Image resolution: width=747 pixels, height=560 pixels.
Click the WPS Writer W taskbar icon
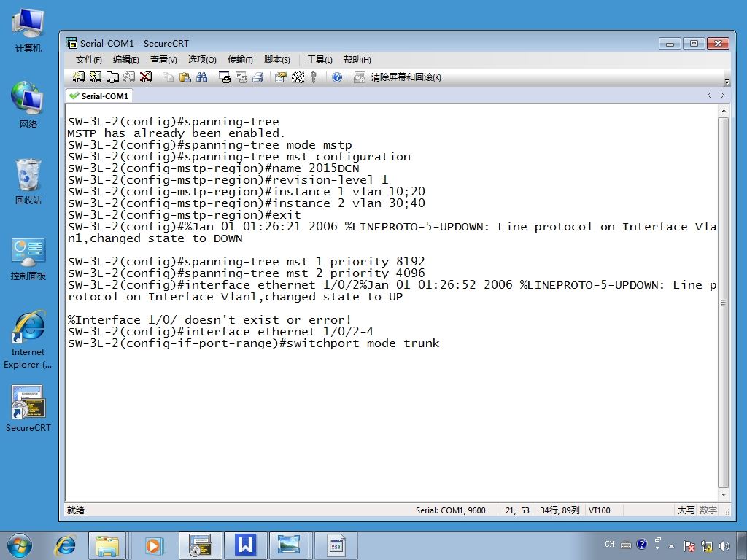245,545
